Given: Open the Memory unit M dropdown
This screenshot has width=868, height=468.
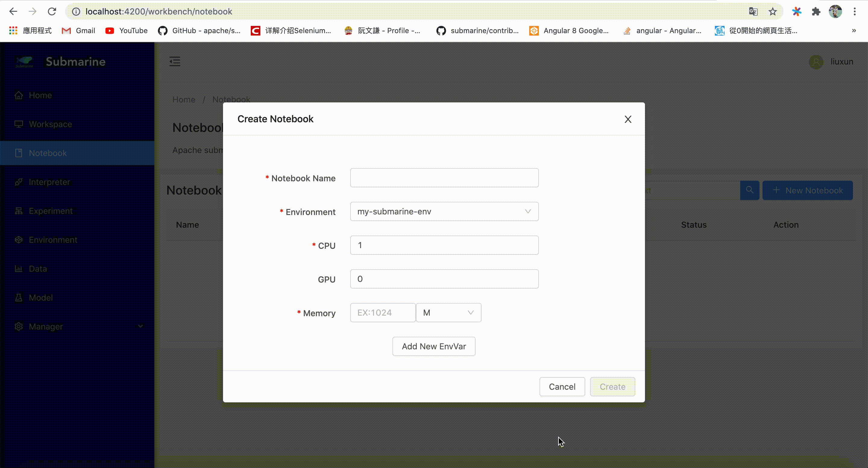Looking at the screenshot, I should click(x=448, y=312).
